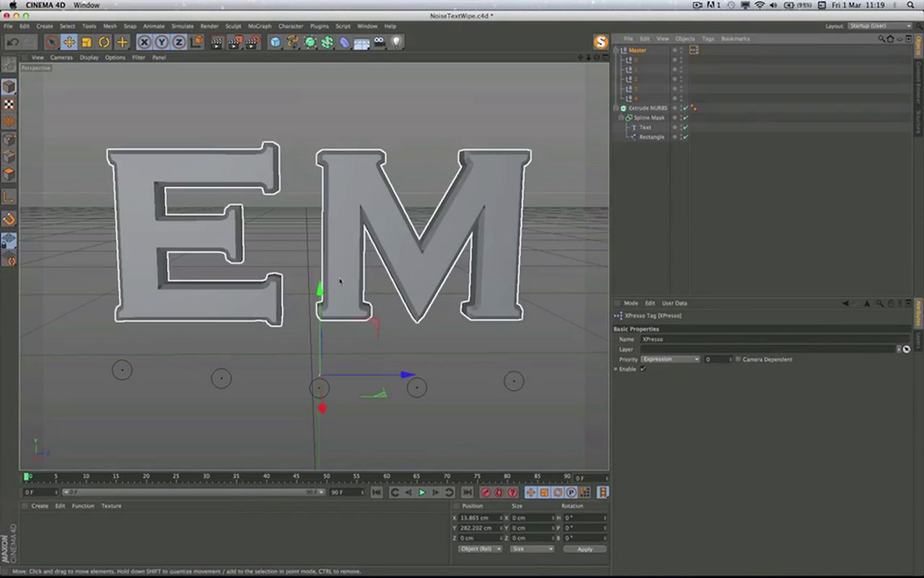Viewport: 924px width, 578px height.
Task: Open the floor environment icon
Action: point(362,43)
